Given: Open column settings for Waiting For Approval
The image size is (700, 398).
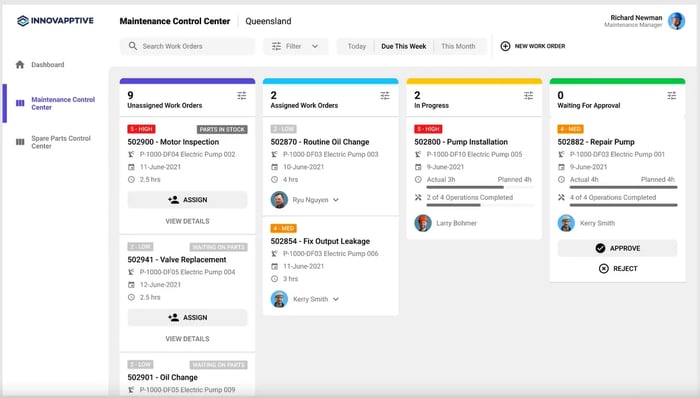Looking at the screenshot, I should [x=672, y=95].
